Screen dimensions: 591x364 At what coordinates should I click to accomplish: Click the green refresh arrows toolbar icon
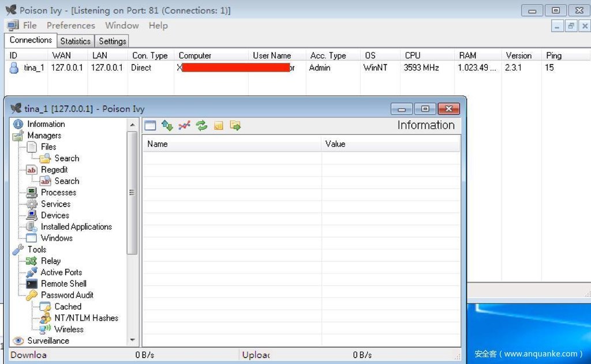[201, 126]
